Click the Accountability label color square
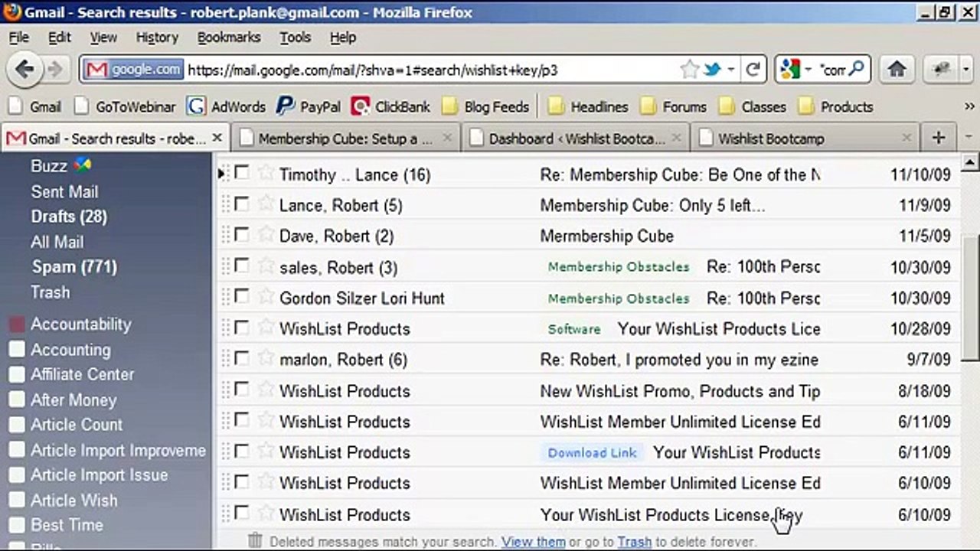 pyautogui.click(x=16, y=324)
